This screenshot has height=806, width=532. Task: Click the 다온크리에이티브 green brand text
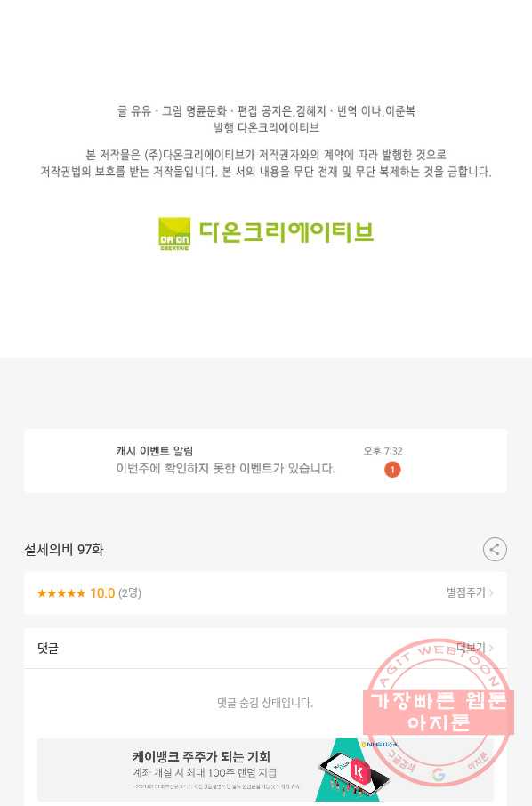pos(286,232)
